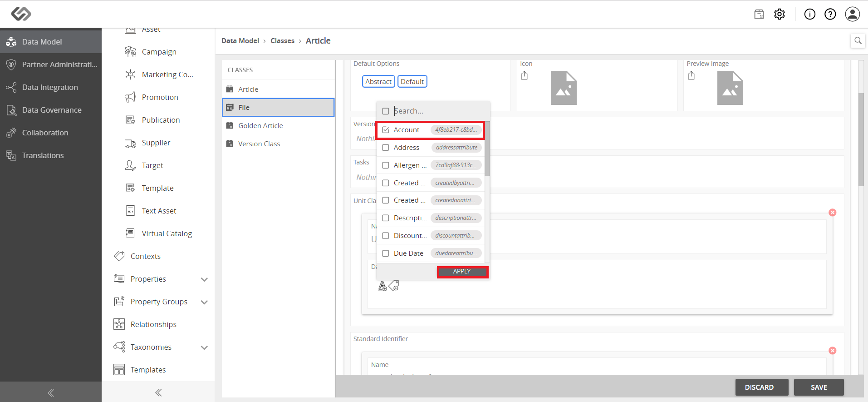Check the Due Date checkbox
Image resolution: width=868 pixels, height=402 pixels.
[x=386, y=253]
